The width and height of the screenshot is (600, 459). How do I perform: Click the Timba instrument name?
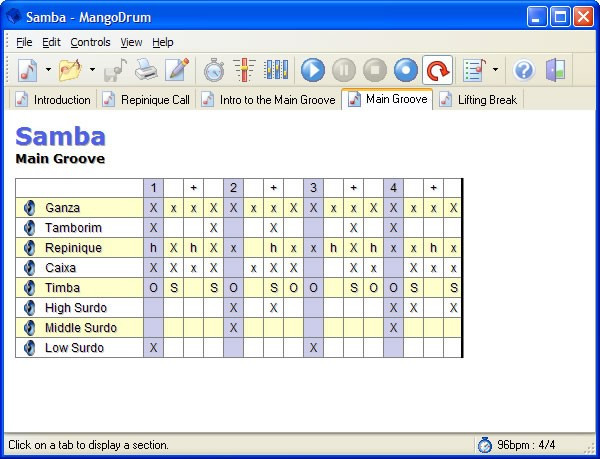62,288
